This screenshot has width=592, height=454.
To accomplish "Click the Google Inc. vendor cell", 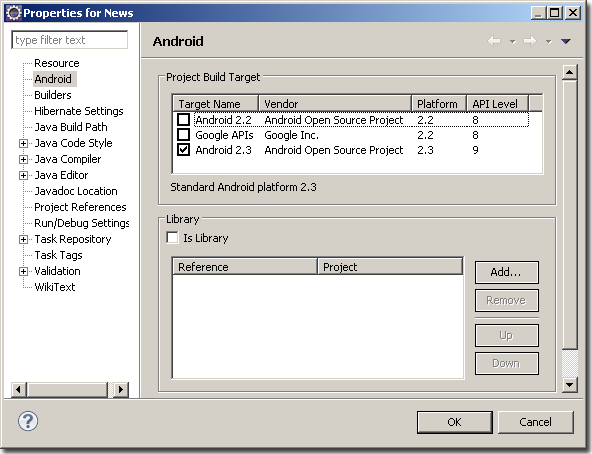I will (x=291, y=135).
